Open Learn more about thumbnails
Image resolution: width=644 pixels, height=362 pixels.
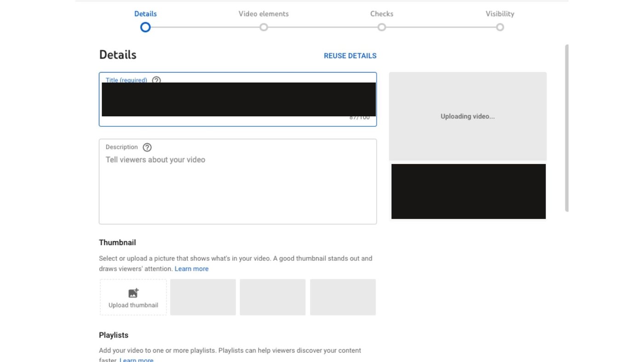(191, 268)
